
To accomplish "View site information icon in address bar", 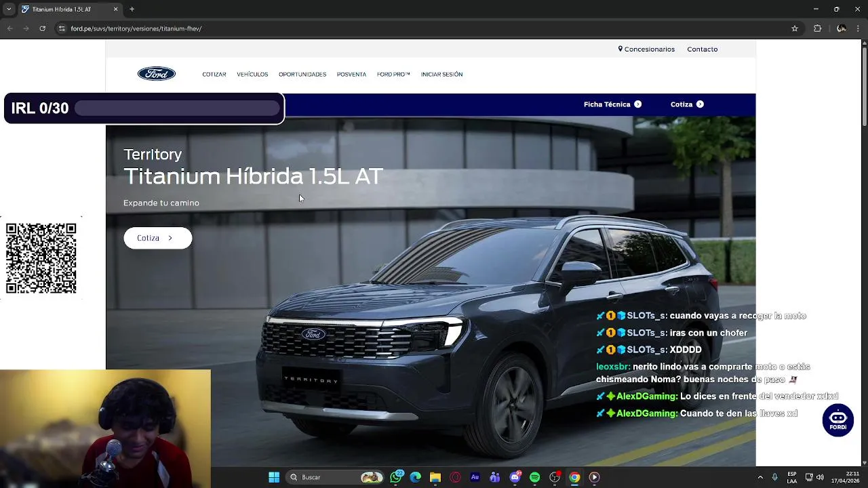I will (62, 28).
